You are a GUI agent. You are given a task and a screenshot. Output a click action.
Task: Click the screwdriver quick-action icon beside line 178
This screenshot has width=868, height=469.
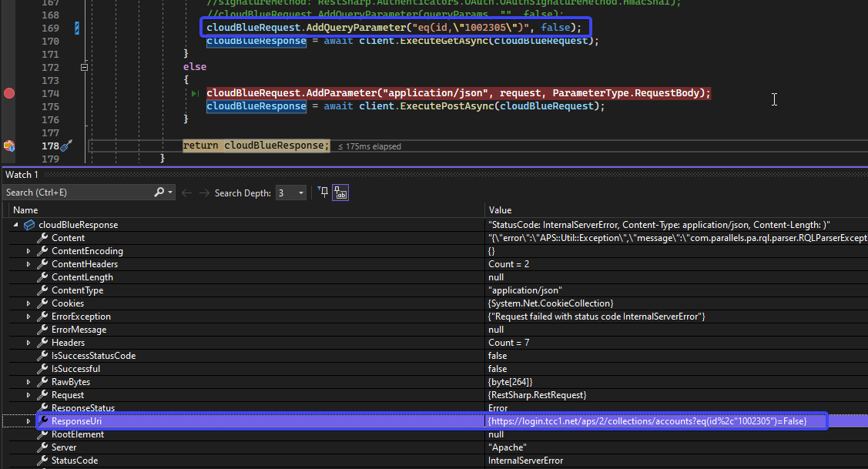65,146
